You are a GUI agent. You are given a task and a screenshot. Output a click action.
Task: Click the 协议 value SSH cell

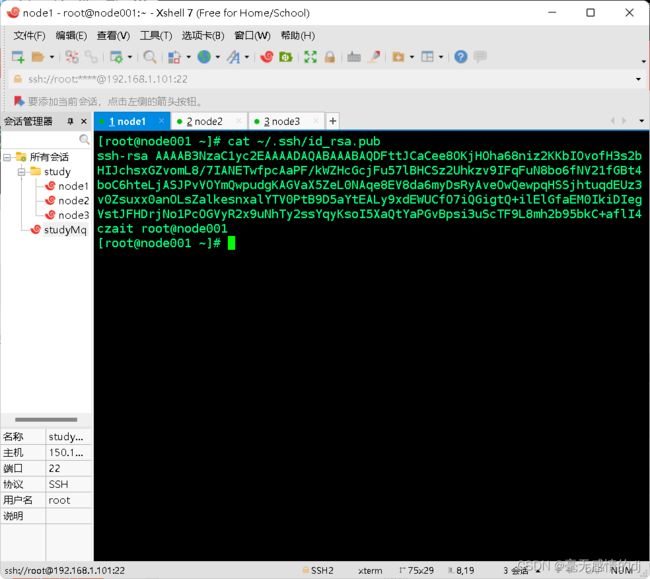tap(68, 484)
